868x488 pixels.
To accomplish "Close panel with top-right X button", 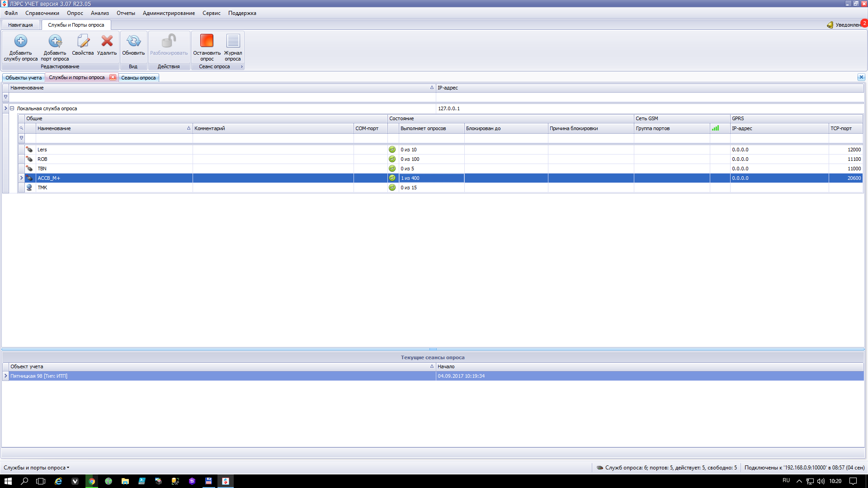I will pyautogui.click(x=861, y=77).
